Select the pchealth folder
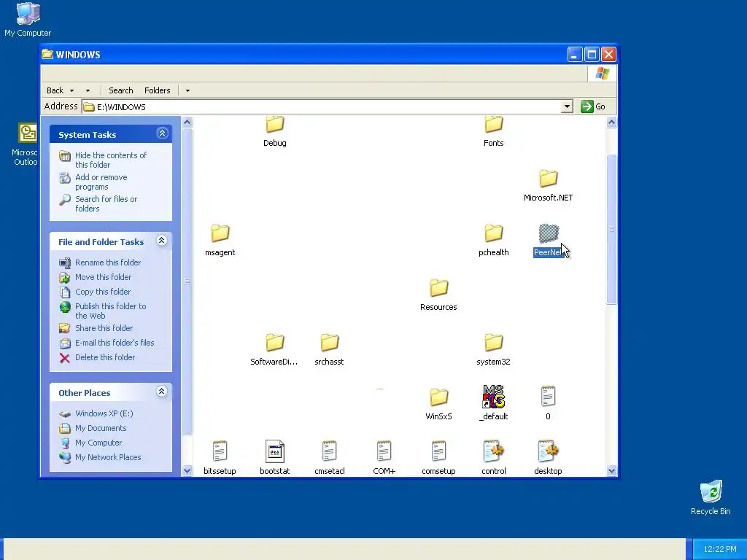Screen dimensions: 747x560 pos(494,241)
